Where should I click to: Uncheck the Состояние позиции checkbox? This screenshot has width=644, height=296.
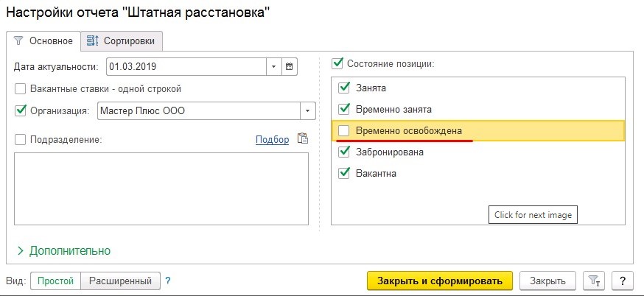pos(337,63)
